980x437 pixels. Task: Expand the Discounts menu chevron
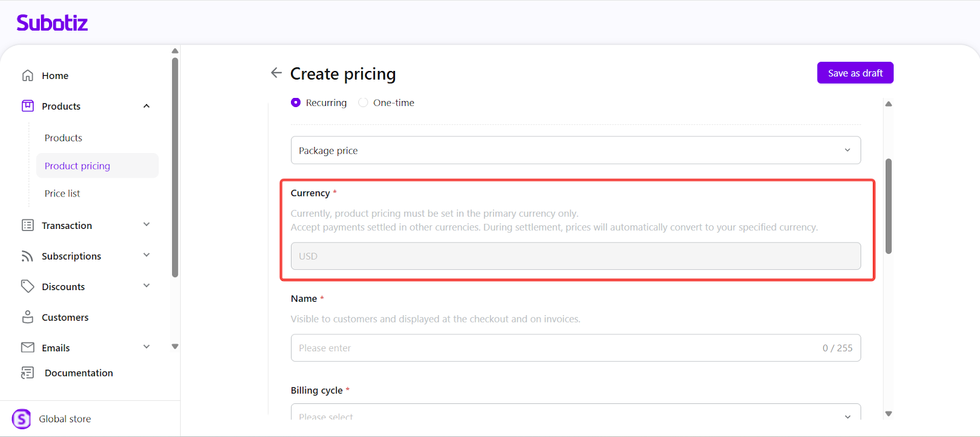tap(146, 286)
